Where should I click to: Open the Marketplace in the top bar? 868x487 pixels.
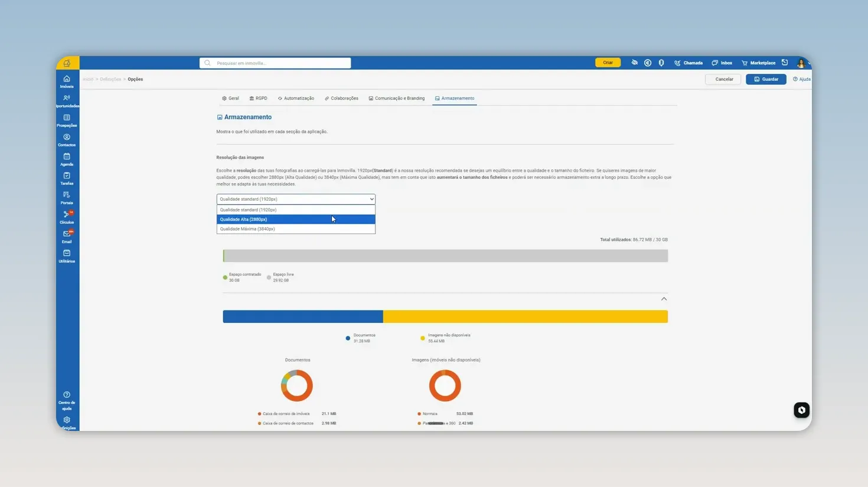(759, 63)
